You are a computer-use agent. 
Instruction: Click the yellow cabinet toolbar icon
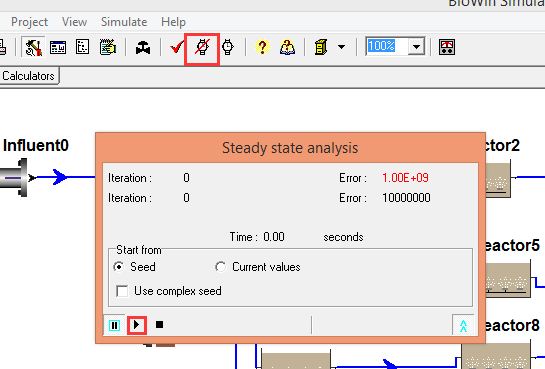(x=321, y=47)
